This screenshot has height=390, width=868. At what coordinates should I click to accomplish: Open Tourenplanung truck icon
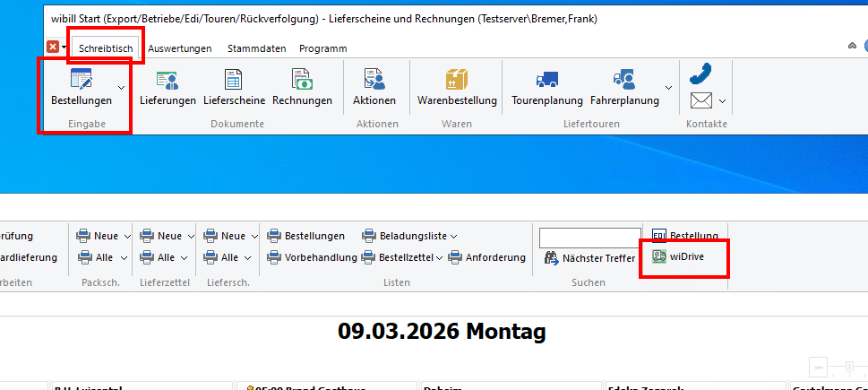point(546,81)
